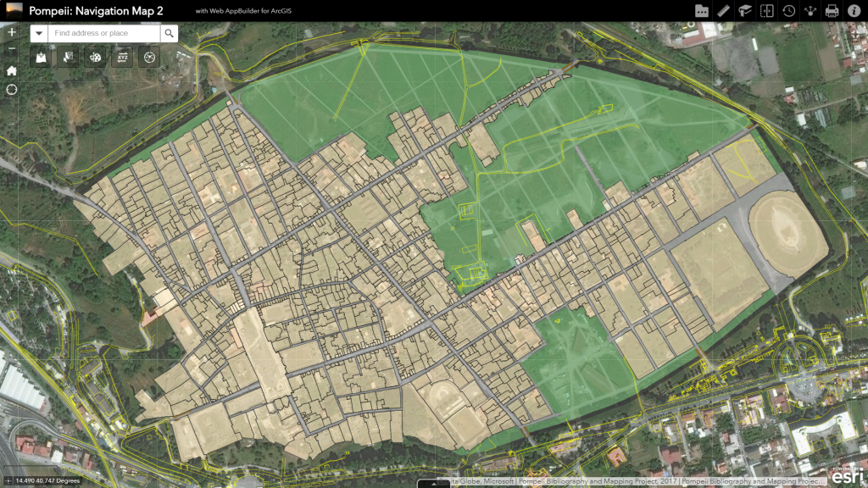Open the Add Data map widget
868x488 pixels.
41,58
